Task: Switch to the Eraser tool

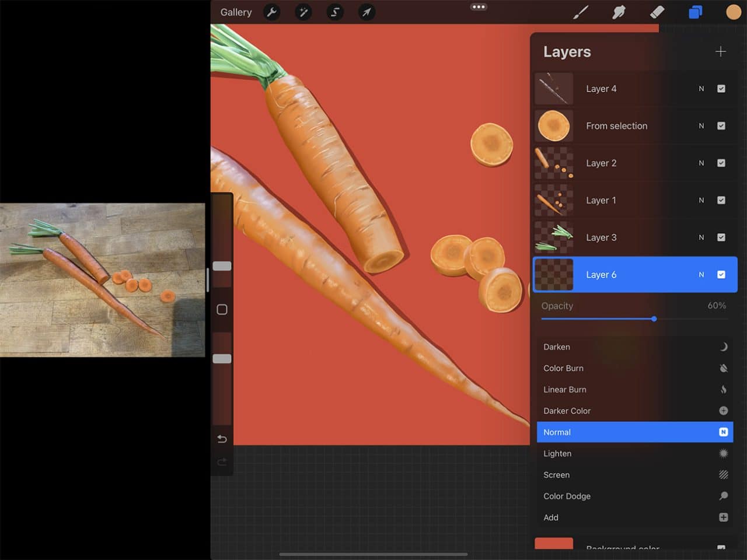Action: [x=657, y=11]
